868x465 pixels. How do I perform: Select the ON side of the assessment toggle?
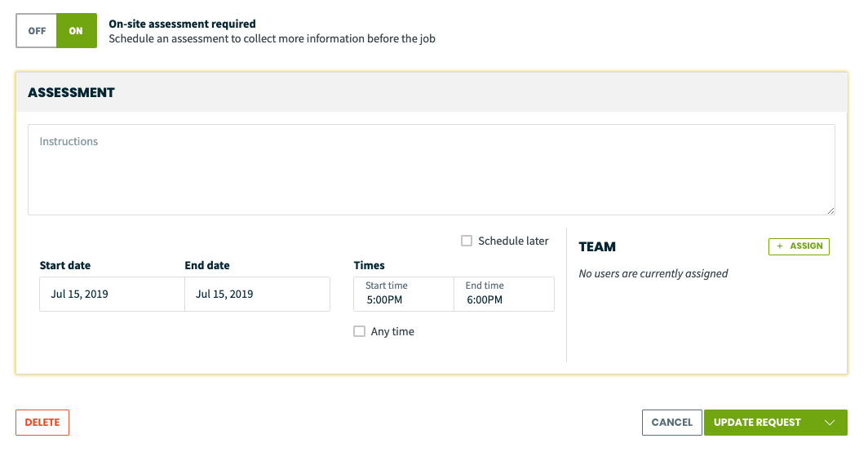77,31
